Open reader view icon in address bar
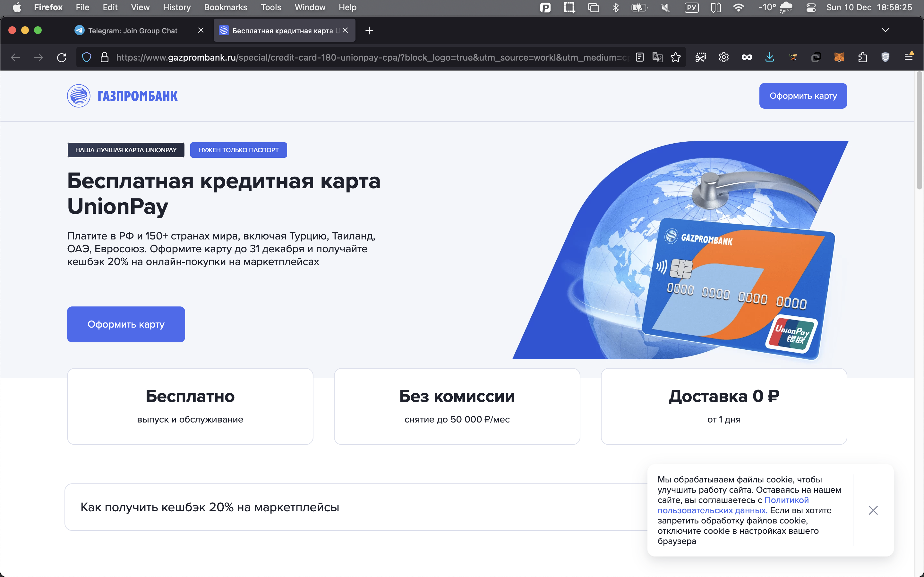 (639, 57)
